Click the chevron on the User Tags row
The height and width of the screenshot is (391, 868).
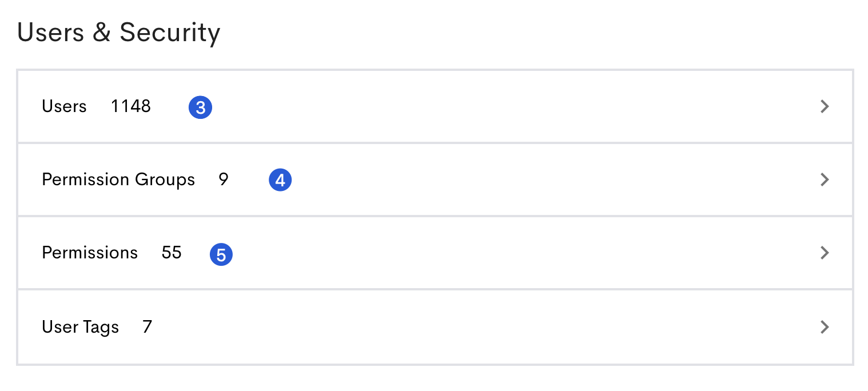[x=825, y=327]
